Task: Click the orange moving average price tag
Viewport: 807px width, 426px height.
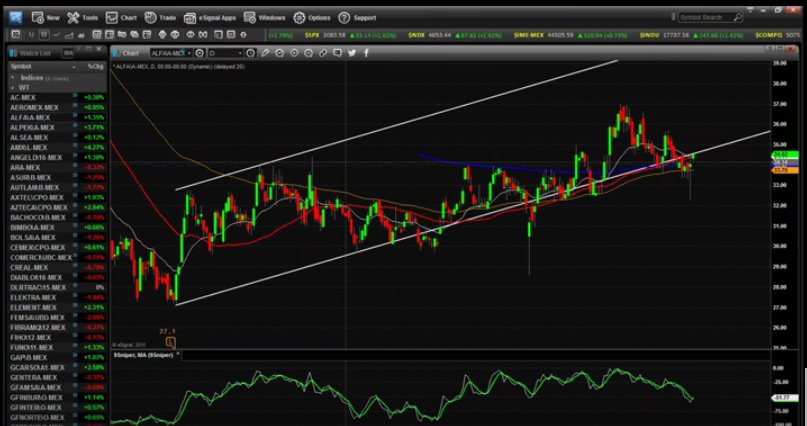Action: tap(784, 170)
